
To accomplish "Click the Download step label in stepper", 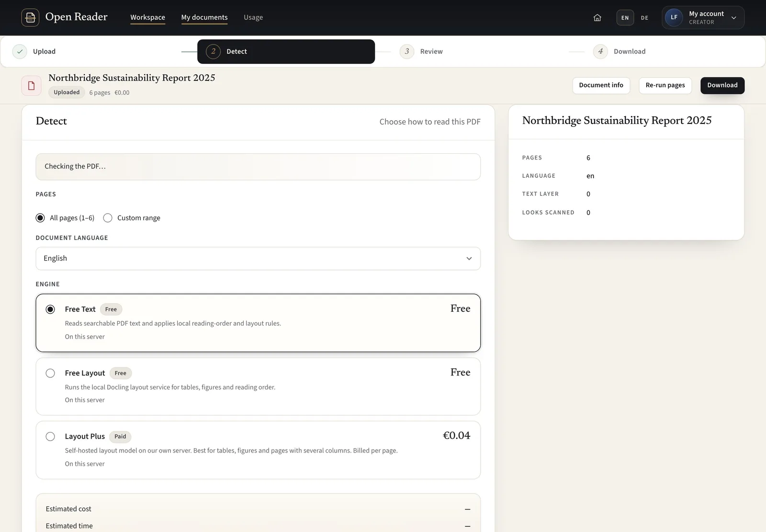I will click(x=630, y=51).
